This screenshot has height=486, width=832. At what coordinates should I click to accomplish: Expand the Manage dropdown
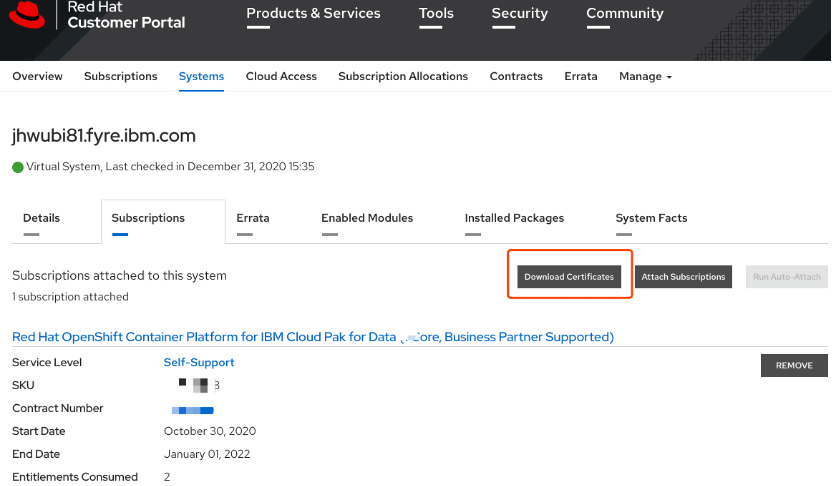click(645, 76)
